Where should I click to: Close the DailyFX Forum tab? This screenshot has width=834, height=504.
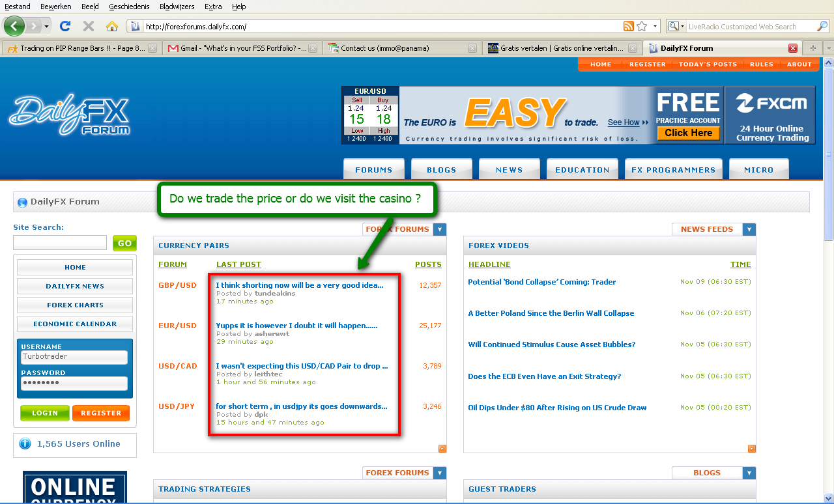793,48
